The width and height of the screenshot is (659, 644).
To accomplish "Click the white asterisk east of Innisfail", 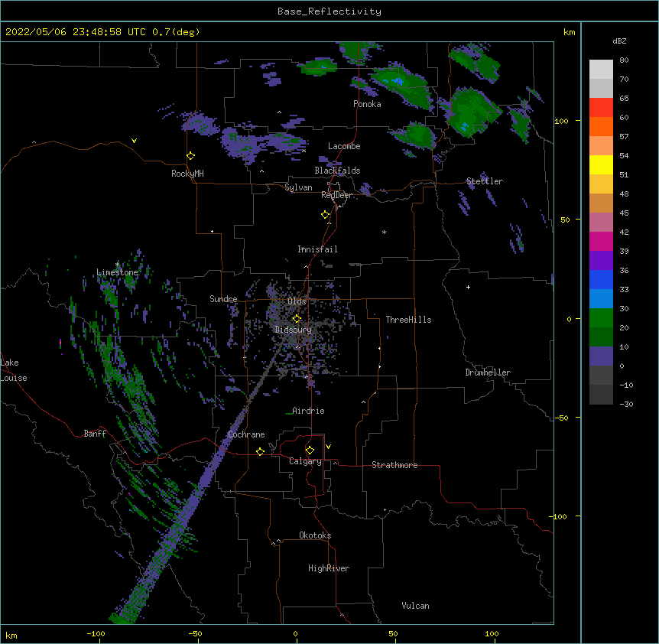I will pyautogui.click(x=384, y=232).
